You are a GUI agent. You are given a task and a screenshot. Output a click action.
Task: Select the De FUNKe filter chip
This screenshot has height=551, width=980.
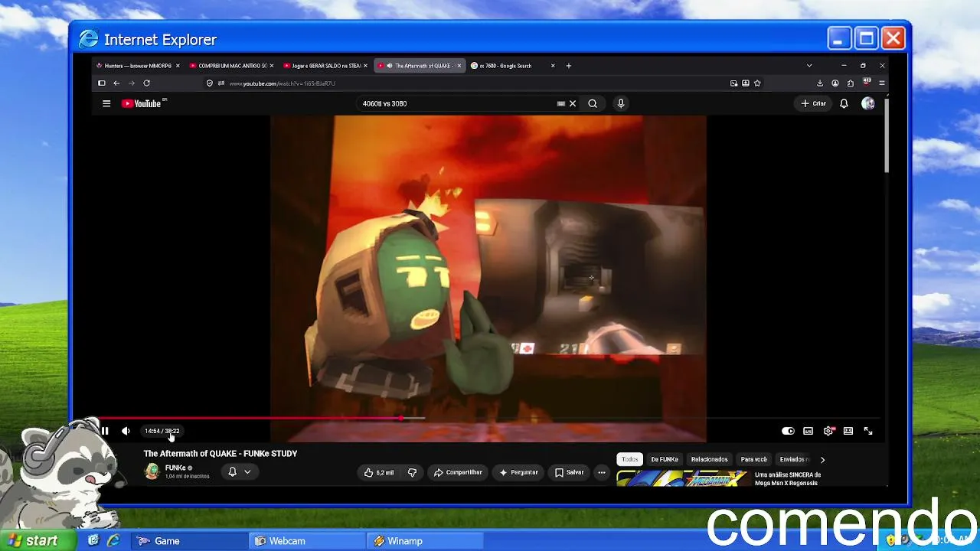tap(665, 459)
